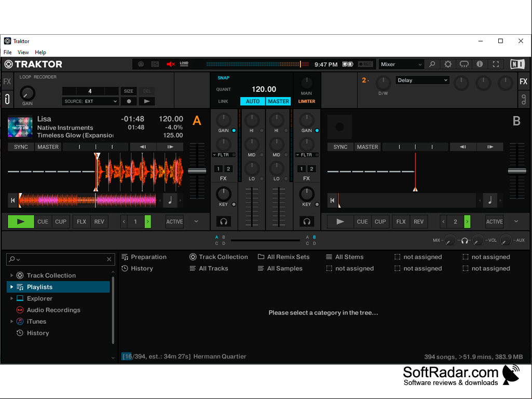Open the Help menu

pyautogui.click(x=40, y=52)
